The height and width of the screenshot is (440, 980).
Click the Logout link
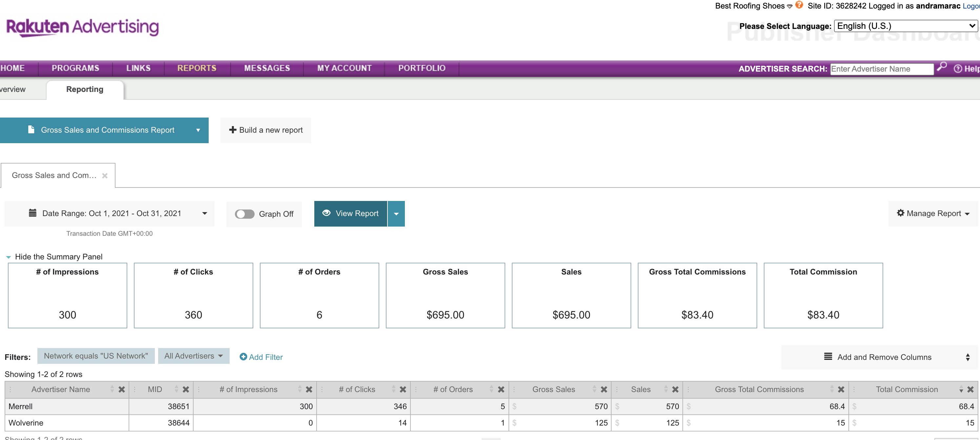click(971, 6)
